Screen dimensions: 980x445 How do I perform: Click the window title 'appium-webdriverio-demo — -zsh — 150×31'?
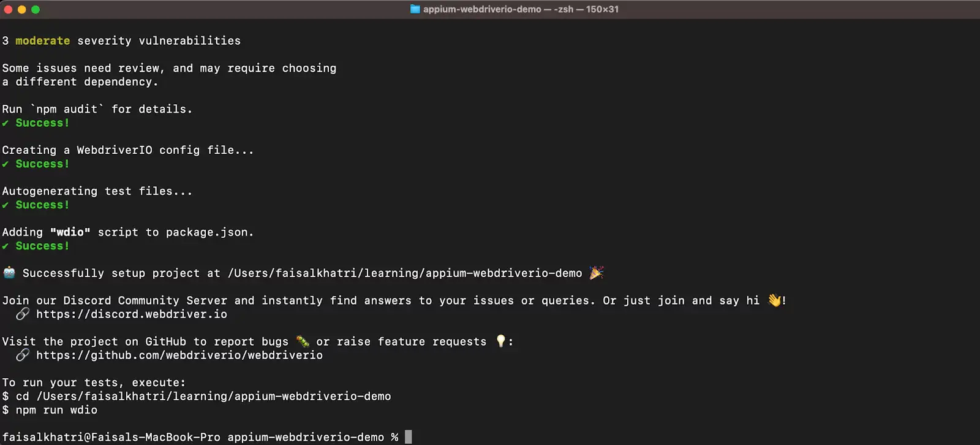pyautogui.click(x=521, y=9)
